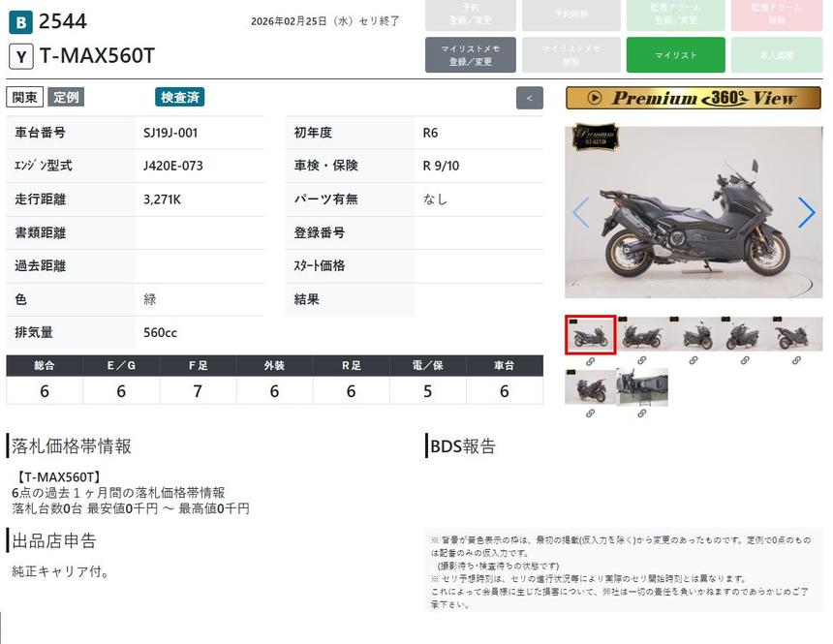Viewport: 833px width, 644px height.
Task: Click the Premium 360° View banner
Action: (x=693, y=98)
